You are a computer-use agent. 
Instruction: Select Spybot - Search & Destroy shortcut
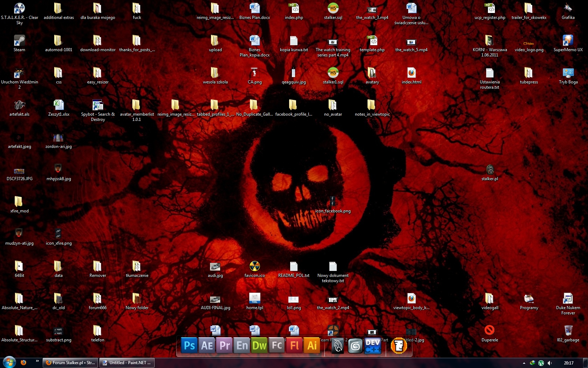(x=98, y=110)
